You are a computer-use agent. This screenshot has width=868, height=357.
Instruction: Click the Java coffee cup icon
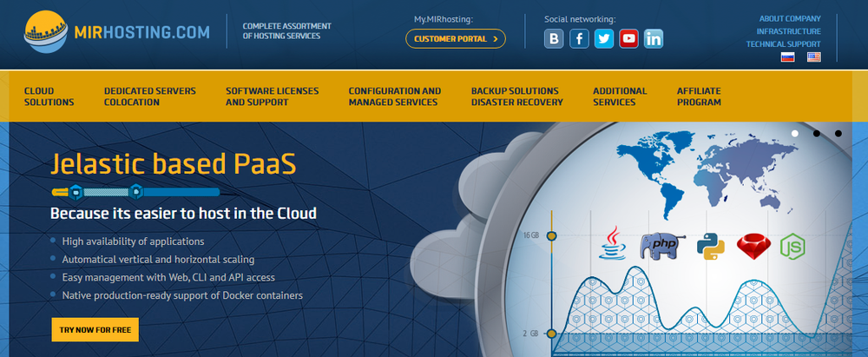click(612, 243)
